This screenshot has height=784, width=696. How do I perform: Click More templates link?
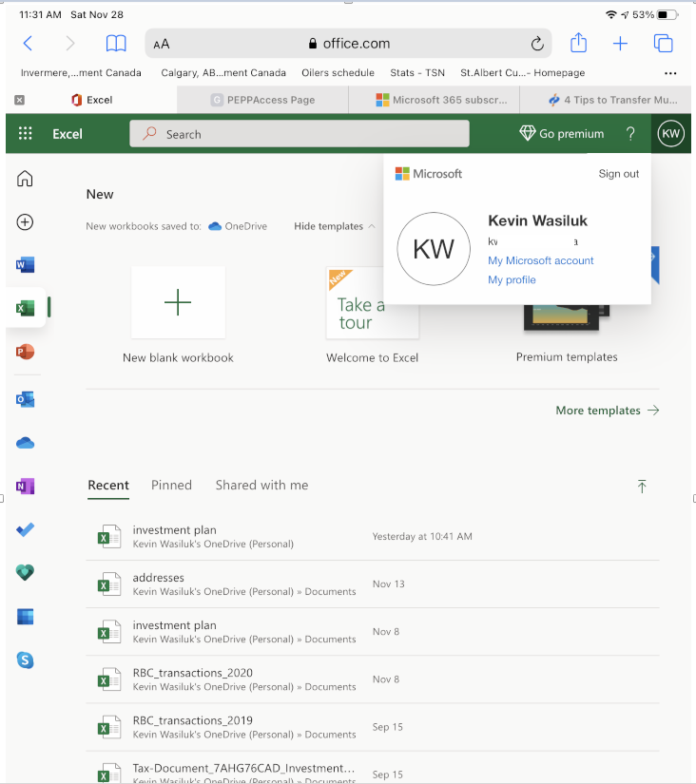click(x=608, y=411)
